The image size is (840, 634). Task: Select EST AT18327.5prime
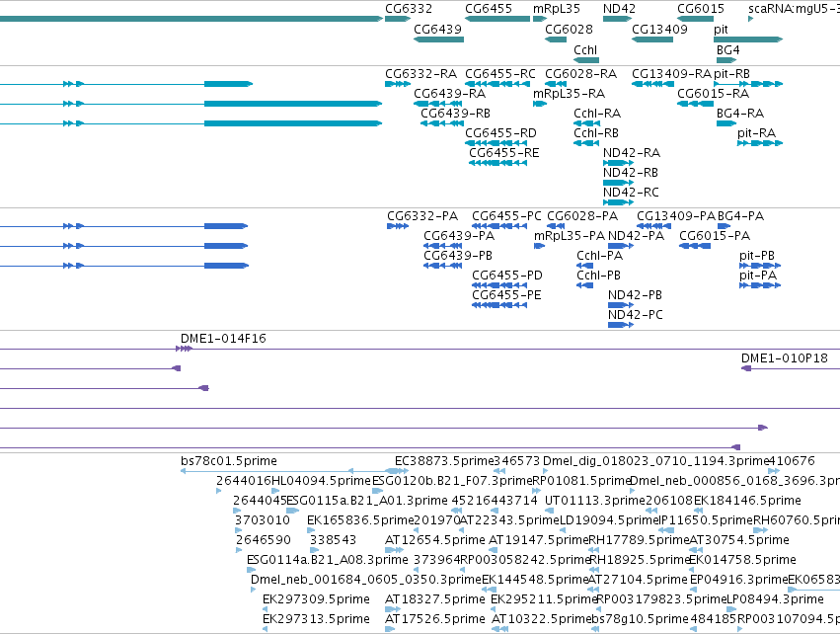pyautogui.click(x=435, y=599)
